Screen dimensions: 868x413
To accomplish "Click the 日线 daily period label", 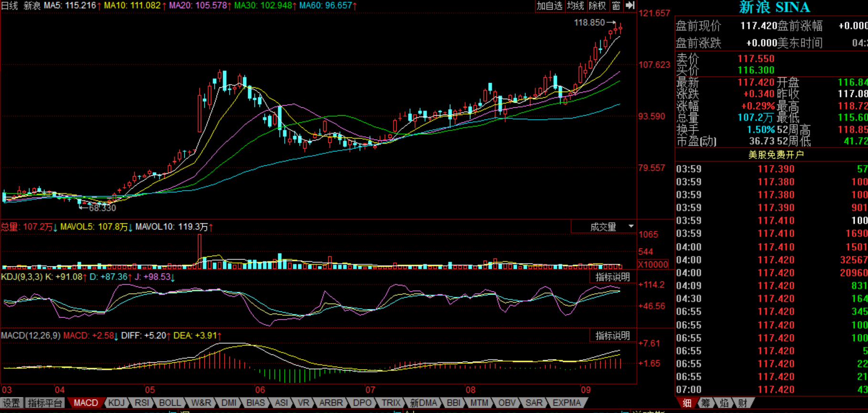I will (10, 6).
